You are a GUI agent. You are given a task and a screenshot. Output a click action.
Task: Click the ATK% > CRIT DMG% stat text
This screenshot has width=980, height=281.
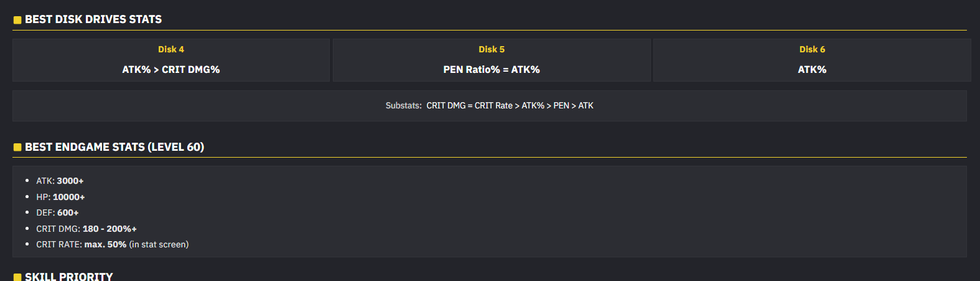point(171,70)
